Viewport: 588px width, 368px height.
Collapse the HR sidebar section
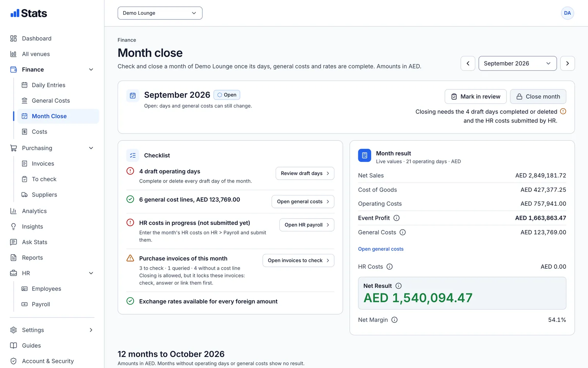(x=91, y=273)
